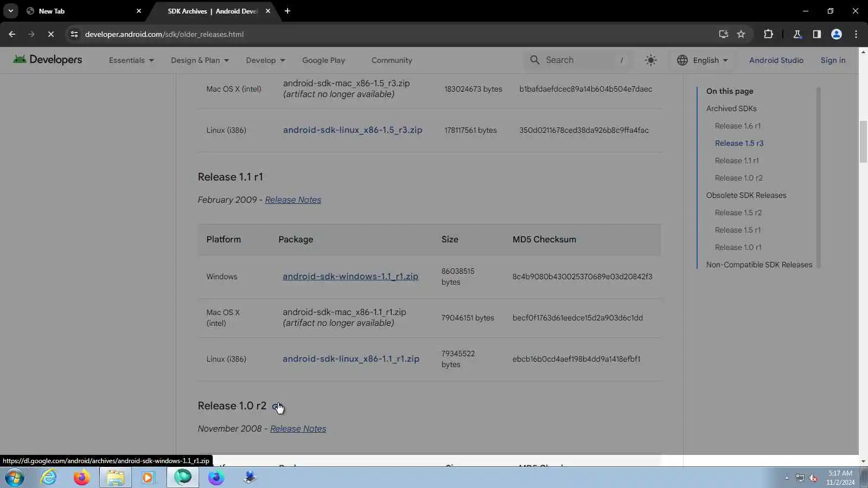
Task: Open the English language dropdown
Action: tap(703, 60)
